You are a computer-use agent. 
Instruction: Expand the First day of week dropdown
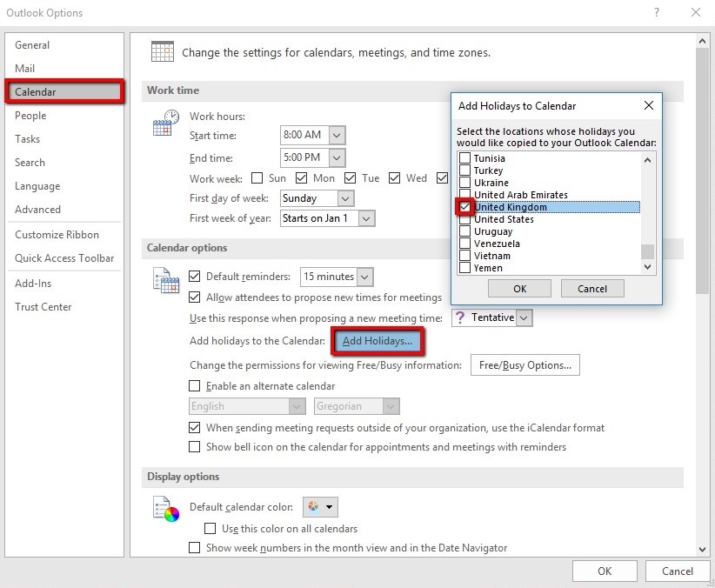(345, 198)
